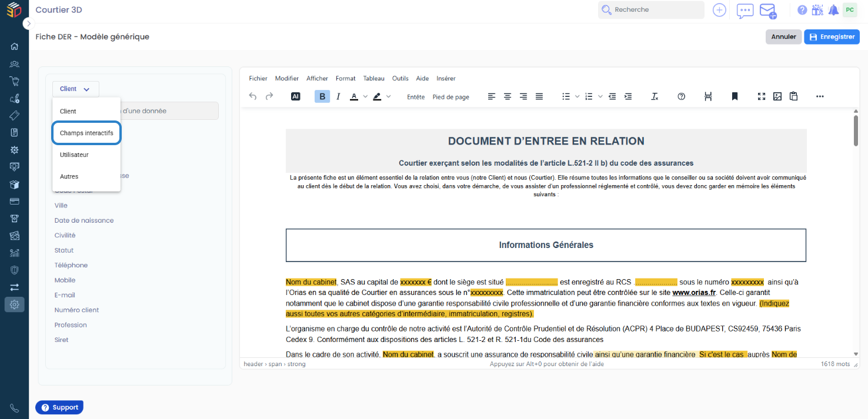Open the Aide menu
Image resolution: width=868 pixels, height=419 pixels.
422,78
